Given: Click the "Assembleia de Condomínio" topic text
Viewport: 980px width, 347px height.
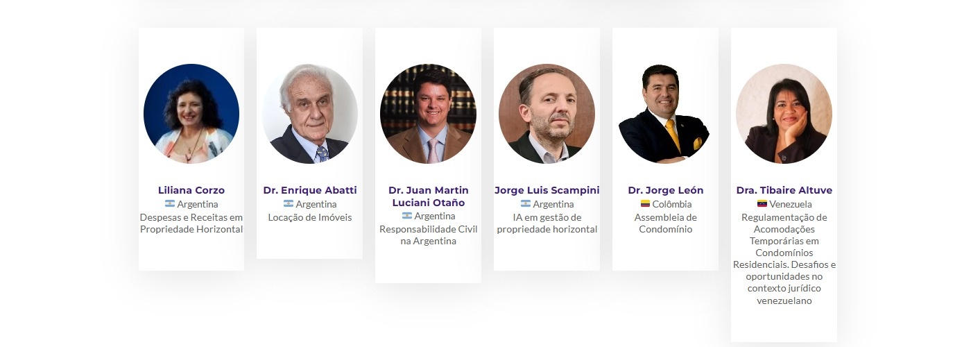Looking at the screenshot, I should pyautogui.click(x=665, y=223).
